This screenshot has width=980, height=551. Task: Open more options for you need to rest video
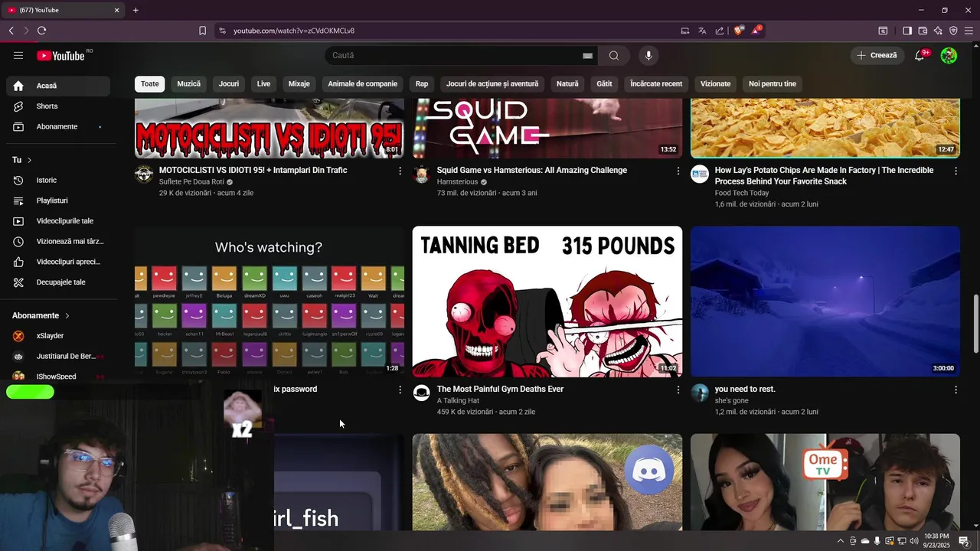[955, 390]
